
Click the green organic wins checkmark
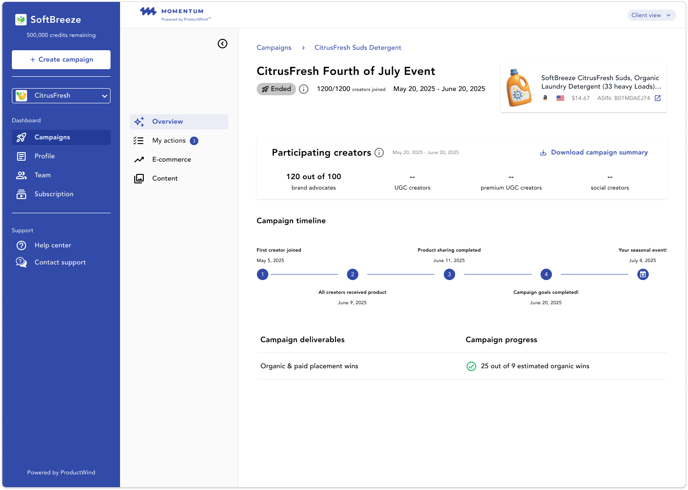pyautogui.click(x=471, y=366)
